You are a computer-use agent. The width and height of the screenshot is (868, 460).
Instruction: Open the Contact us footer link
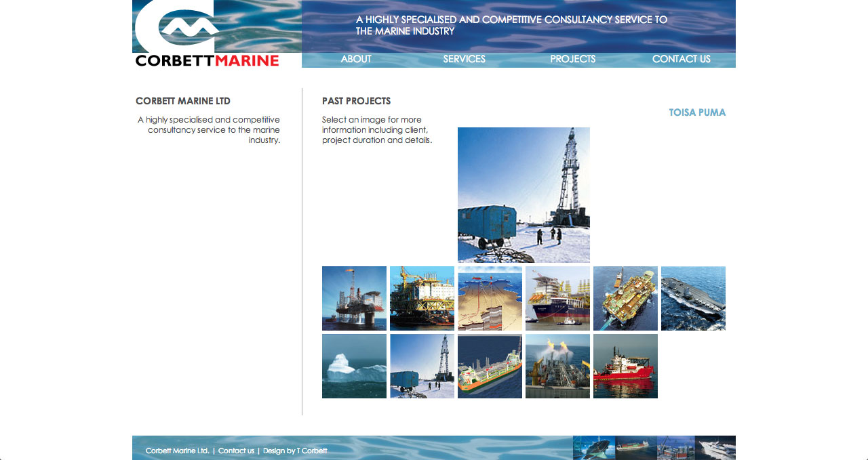(x=236, y=451)
